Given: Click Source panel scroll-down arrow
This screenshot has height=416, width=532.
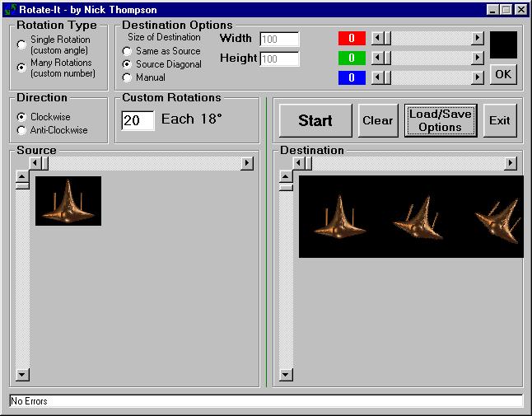Looking at the screenshot, I should (22, 375).
